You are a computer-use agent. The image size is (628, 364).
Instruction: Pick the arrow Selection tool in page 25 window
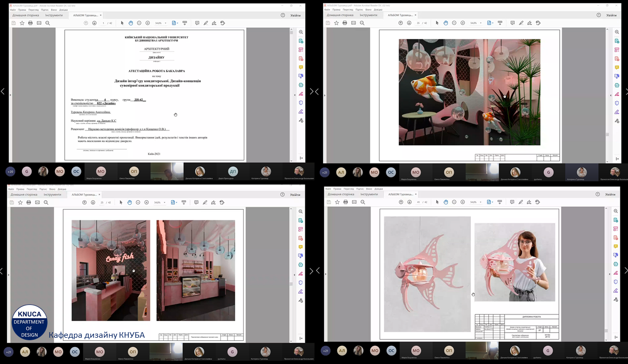point(122,202)
